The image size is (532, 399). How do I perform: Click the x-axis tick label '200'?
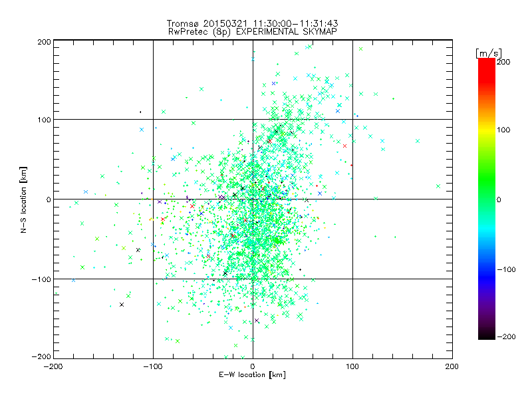tap(452, 366)
